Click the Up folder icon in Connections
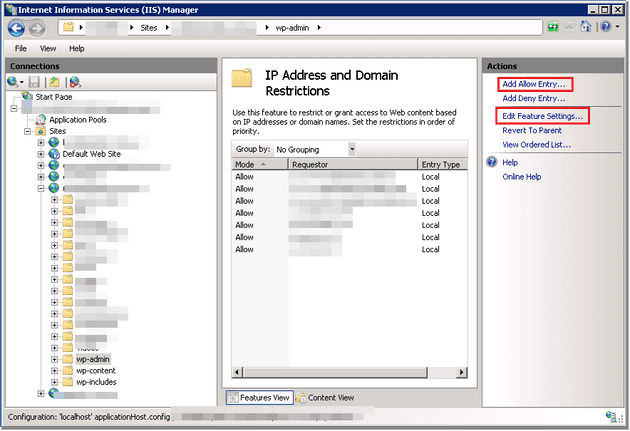Viewport: 630px width, 431px height. coord(53,81)
